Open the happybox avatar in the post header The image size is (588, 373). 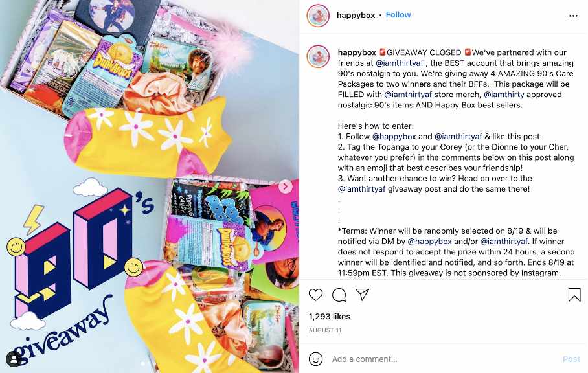pos(318,16)
